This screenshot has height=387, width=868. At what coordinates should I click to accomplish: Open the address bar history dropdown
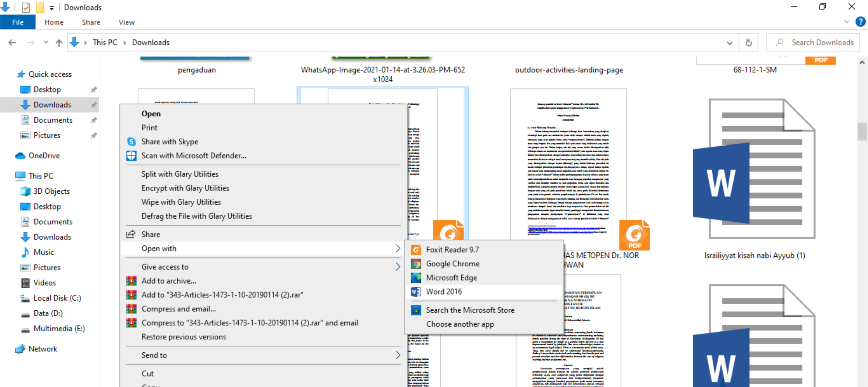[729, 43]
